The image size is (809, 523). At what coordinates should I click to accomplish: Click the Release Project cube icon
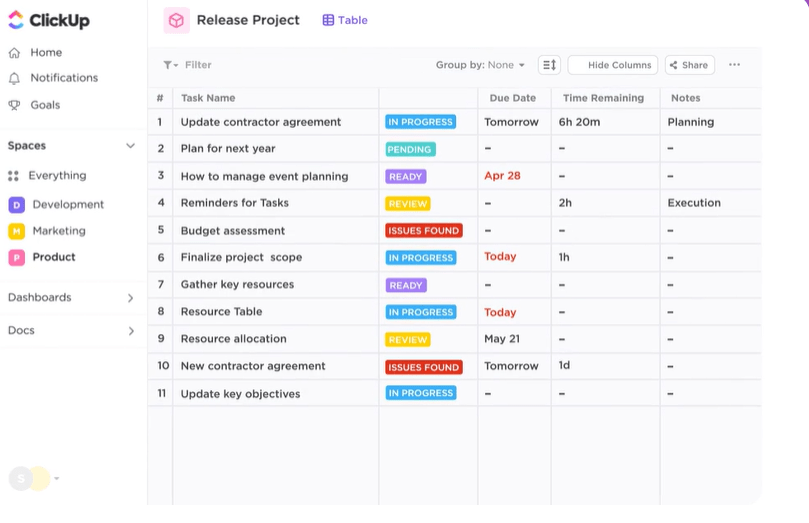[x=176, y=21]
